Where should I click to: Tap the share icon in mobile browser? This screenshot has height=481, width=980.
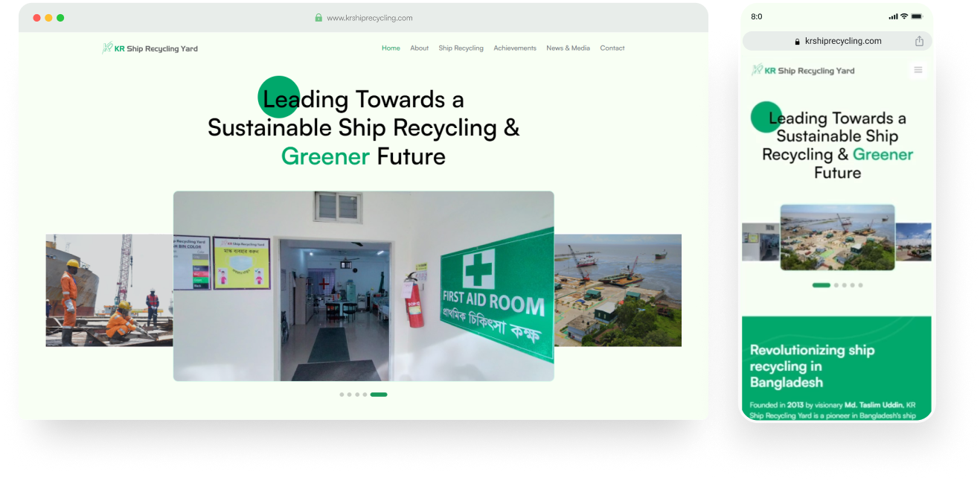pyautogui.click(x=919, y=42)
